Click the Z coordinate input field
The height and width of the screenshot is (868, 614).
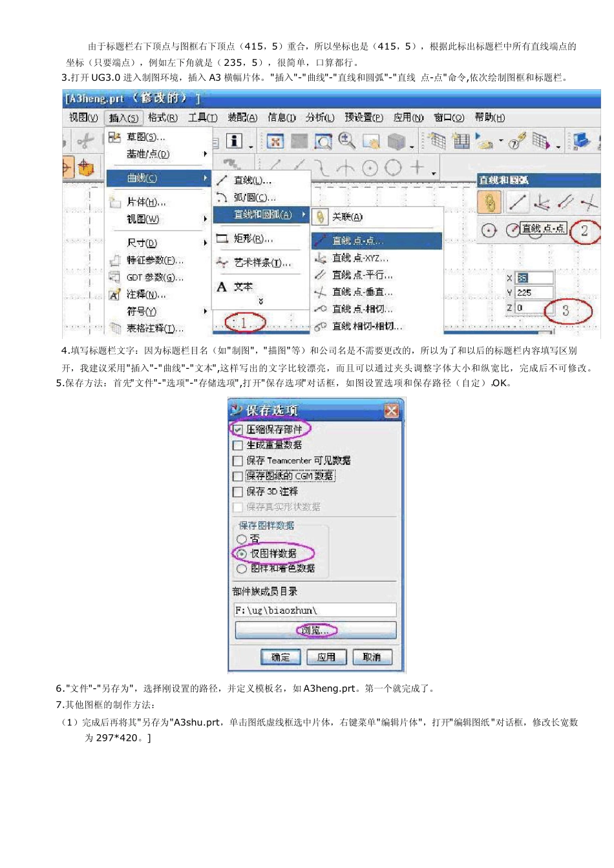pos(534,308)
